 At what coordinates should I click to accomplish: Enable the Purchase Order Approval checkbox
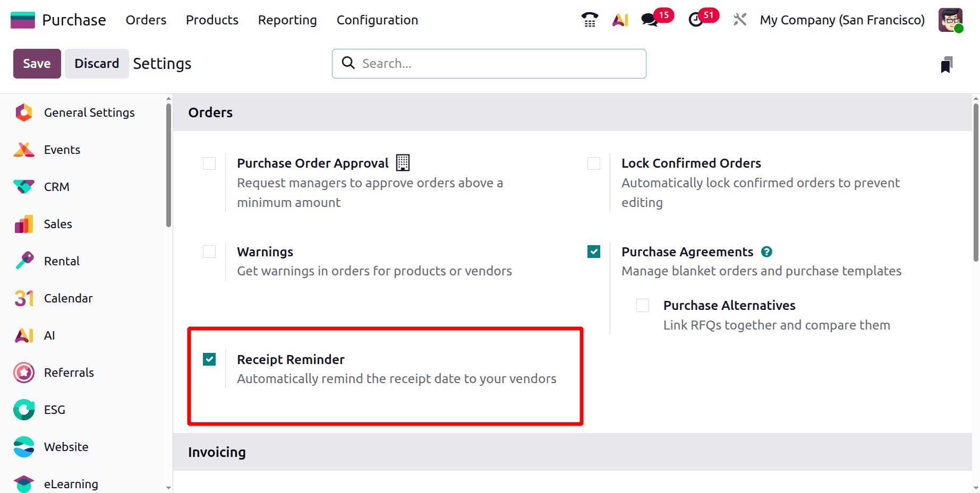tap(209, 163)
